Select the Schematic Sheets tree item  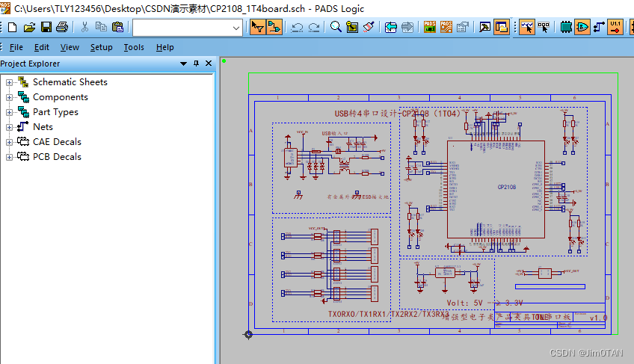[70, 82]
